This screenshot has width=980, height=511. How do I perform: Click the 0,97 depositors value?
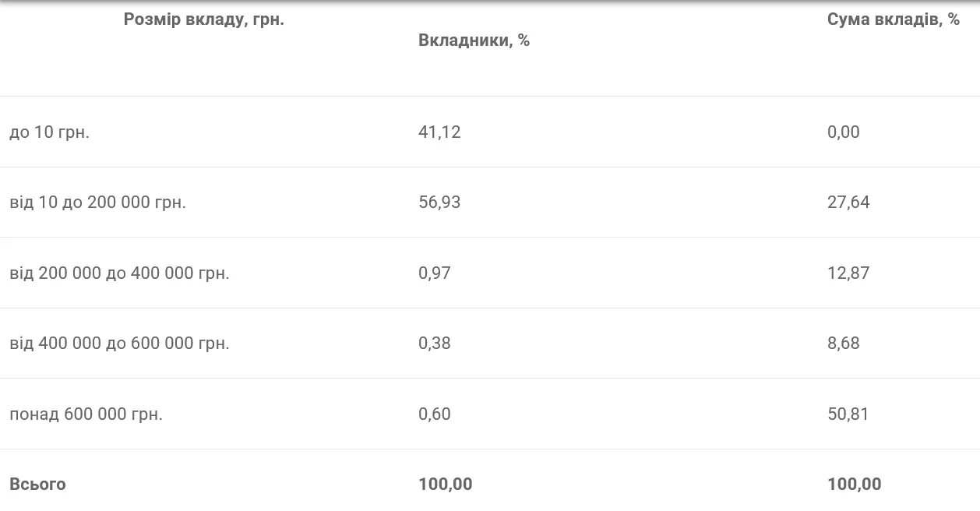click(435, 273)
